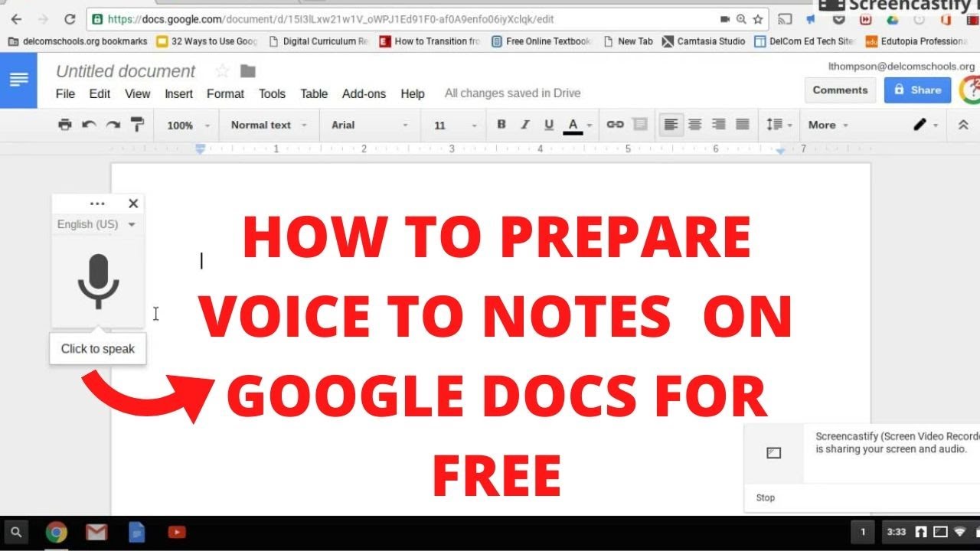Redo the last action

pos(113,125)
